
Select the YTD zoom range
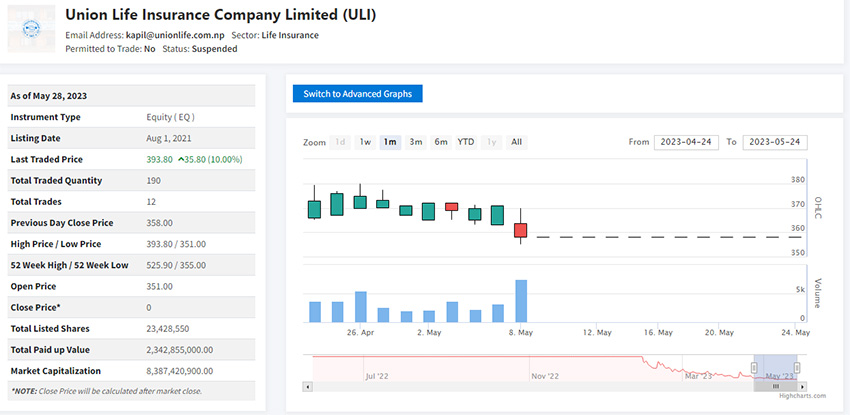(x=466, y=142)
